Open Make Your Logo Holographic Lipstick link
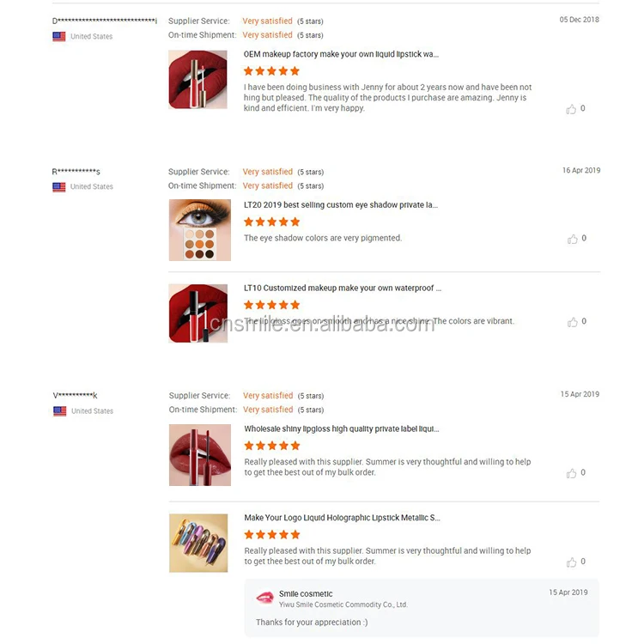Viewport: 644px width, 644px height. 342,518
